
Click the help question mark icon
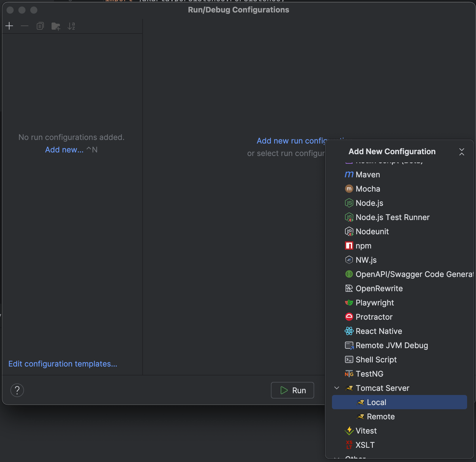[x=17, y=390]
